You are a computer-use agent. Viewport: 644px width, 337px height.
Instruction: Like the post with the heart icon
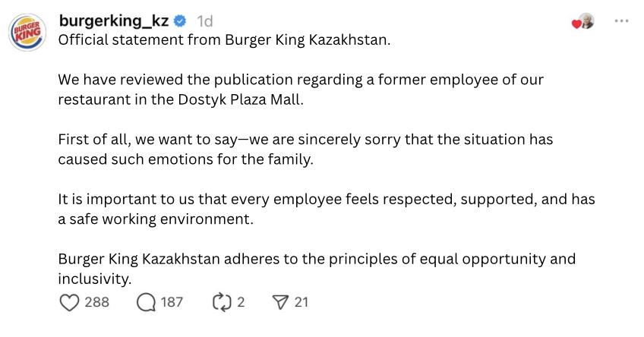click(69, 302)
